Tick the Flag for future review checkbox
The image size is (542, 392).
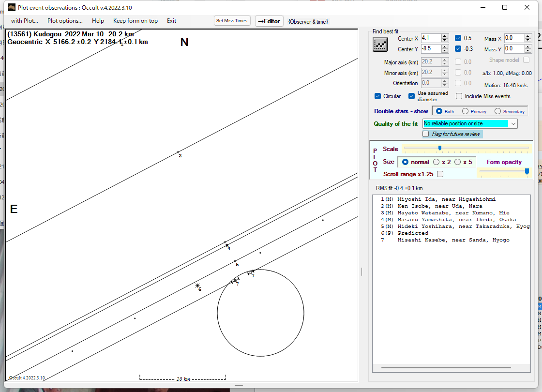pyautogui.click(x=426, y=134)
